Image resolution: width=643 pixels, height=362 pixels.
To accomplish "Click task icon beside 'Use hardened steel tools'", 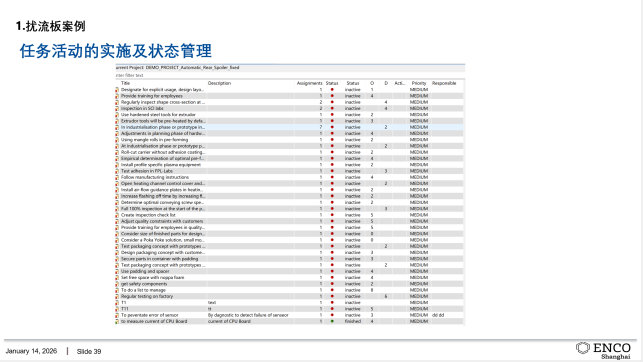I will [x=117, y=115].
